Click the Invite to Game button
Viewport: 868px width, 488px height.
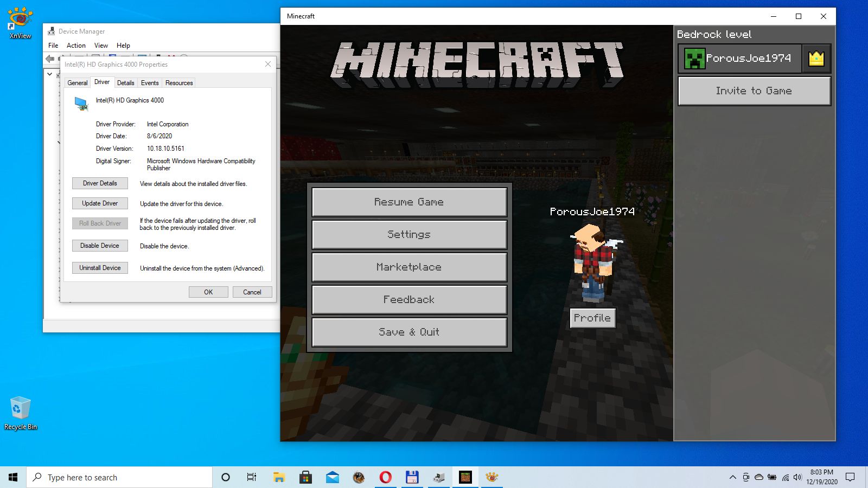click(x=754, y=91)
